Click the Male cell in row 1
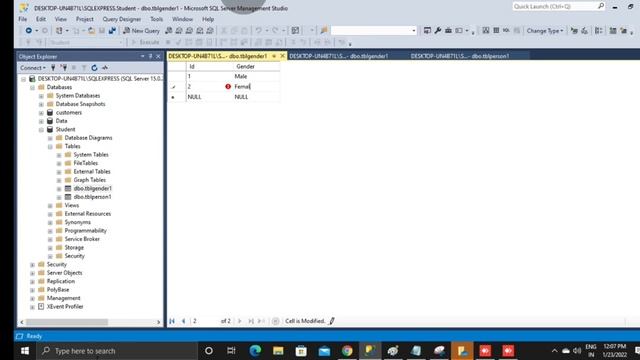640x360 pixels. tap(257, 76)
